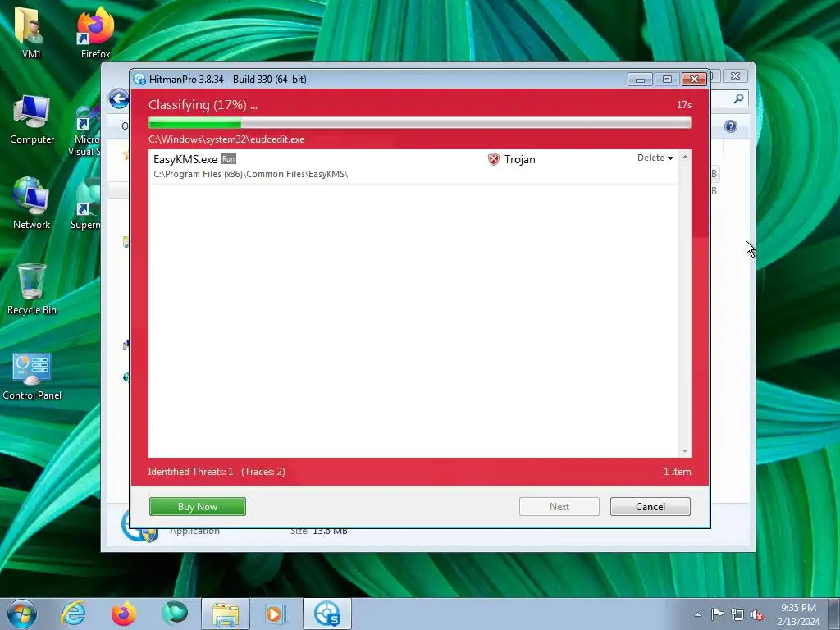Image resolution: width=840 pixels, height=630 pixels.
Task: Open the Delete action dropdown for EasyKMS.exe
Action: pyautogui.click(x=655, y=157)
